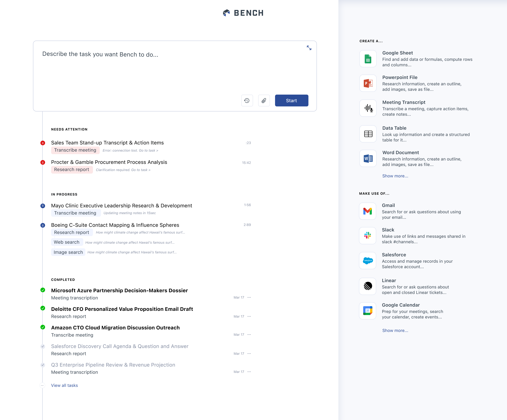Select Word Document title text
The image size is (507, 420).
[401, 152]
